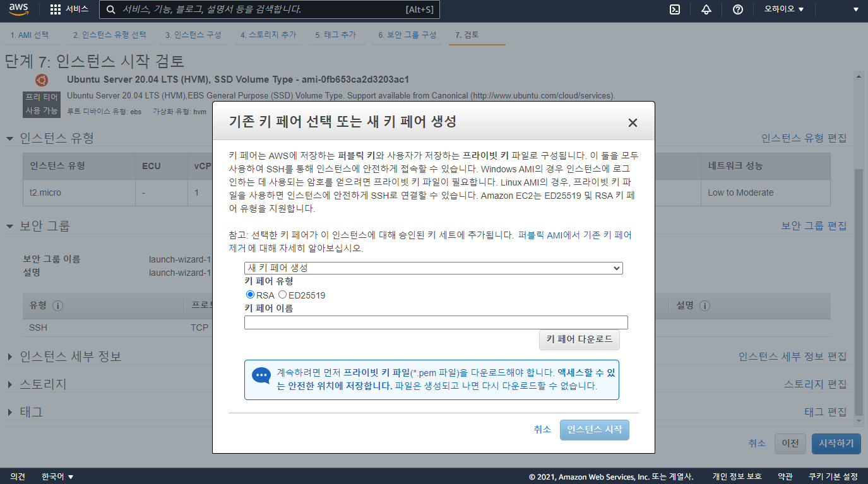Go to step 6. 보안 그룹 구성
868x484 pixels.
pos(407,35)
